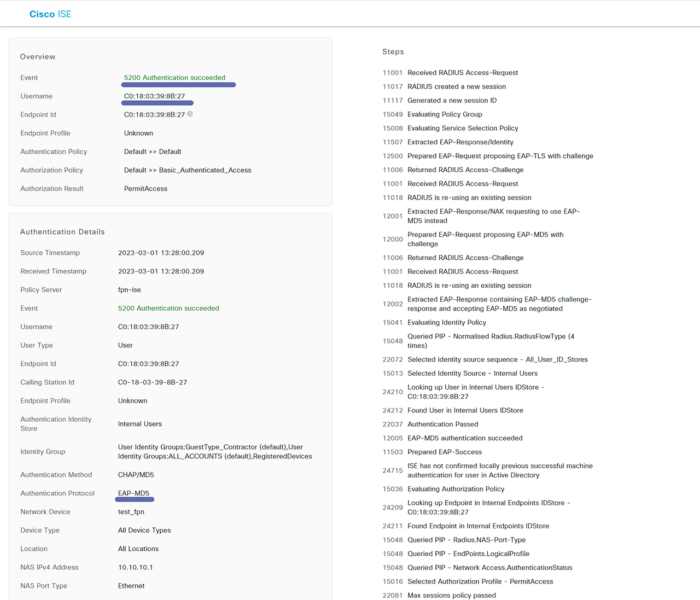700x600 pixels.
Task: Click step 'Queried PIP - Radius.NAS-Port-Type'
Action: [454, 540]
